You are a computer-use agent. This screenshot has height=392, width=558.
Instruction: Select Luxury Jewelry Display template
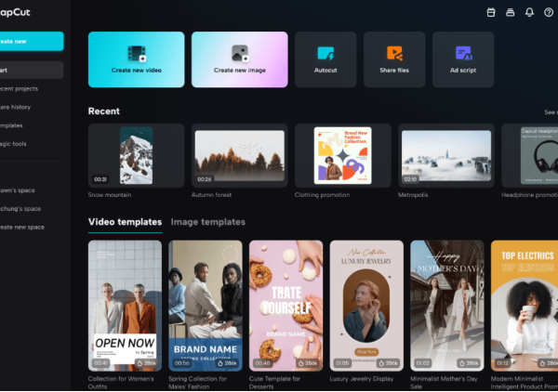click(366, 306)
